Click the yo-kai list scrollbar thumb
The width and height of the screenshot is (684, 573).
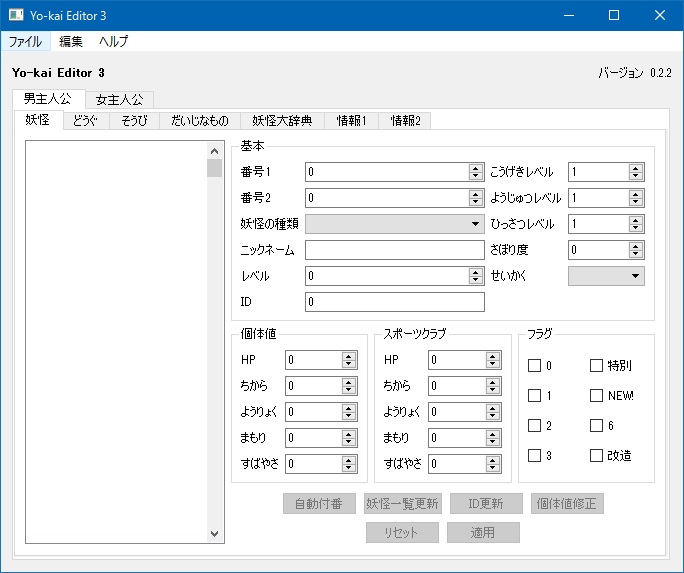point(214,168)
